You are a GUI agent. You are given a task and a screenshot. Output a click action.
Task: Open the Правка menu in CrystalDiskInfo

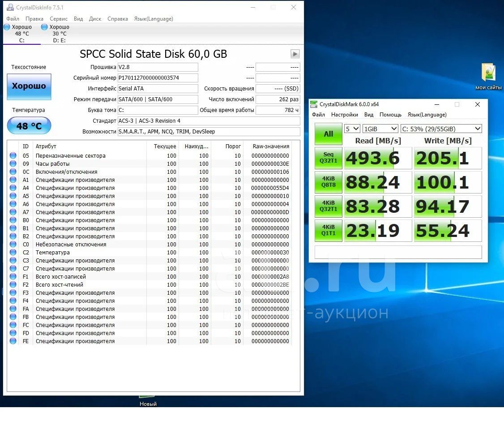coord(34,19)
